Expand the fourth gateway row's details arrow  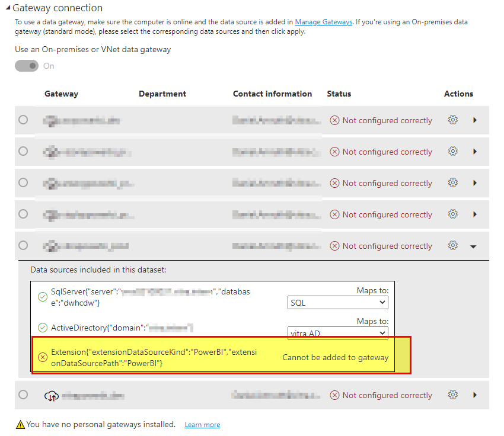click(x=475, y=214)
